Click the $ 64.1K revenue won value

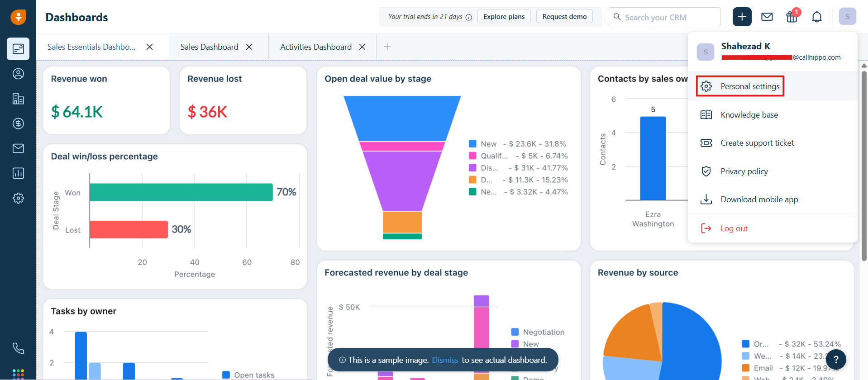[77, 112]
